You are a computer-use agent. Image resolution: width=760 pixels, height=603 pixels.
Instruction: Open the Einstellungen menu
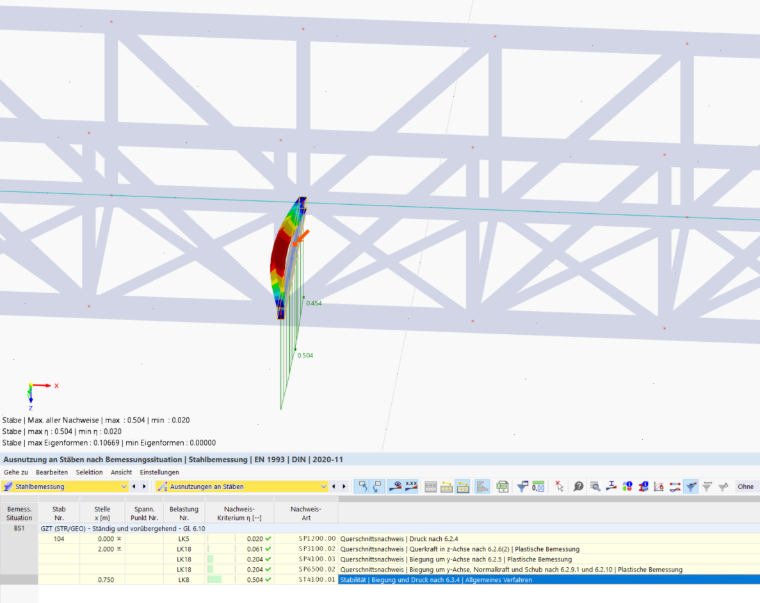pyautogui.click(x=159, y=472)
